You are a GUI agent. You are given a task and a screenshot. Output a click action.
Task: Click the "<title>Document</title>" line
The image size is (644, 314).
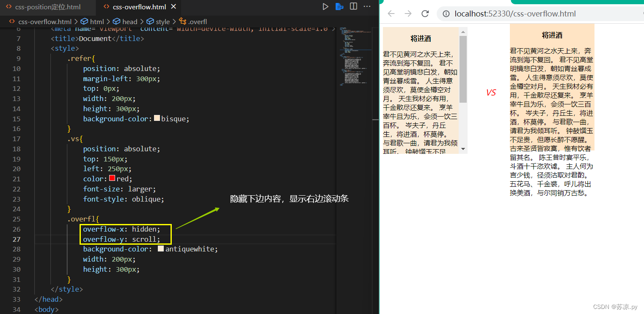[x=97, y=38]
